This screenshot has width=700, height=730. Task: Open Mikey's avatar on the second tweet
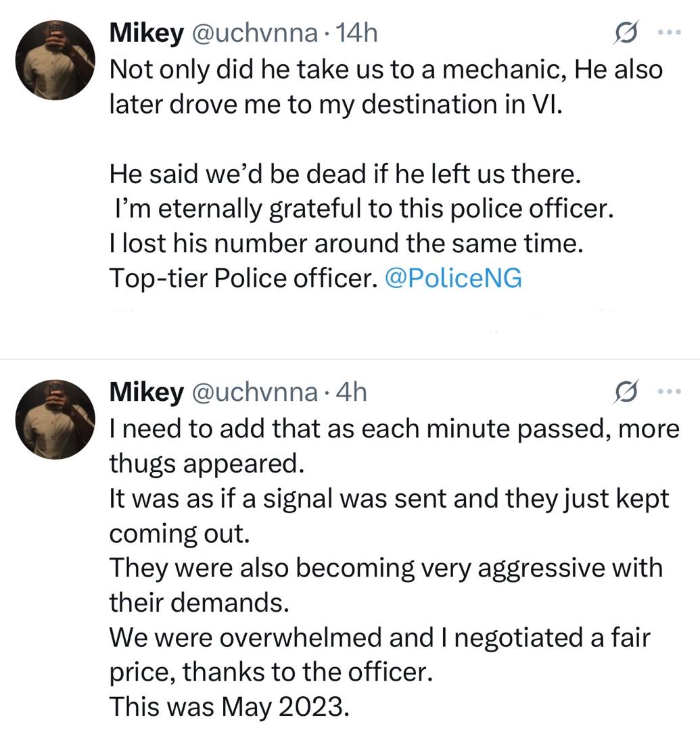(x=55, y=418)
